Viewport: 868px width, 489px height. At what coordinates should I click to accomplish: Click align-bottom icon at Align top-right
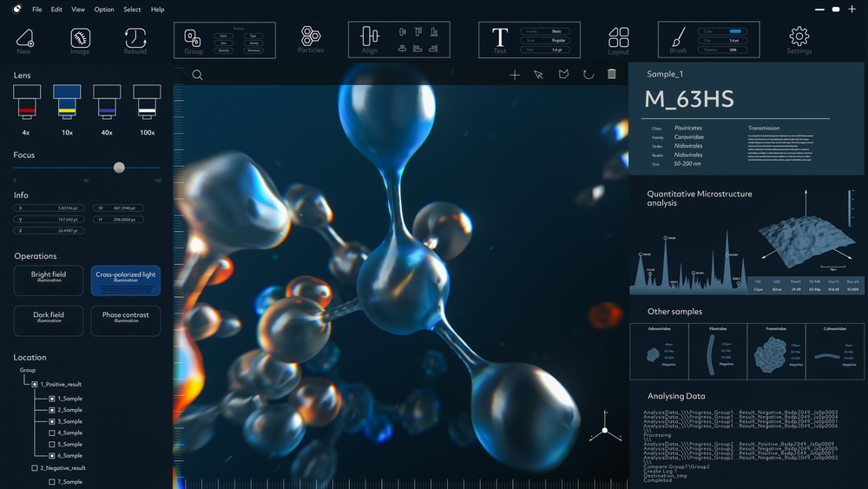(434, 32)
